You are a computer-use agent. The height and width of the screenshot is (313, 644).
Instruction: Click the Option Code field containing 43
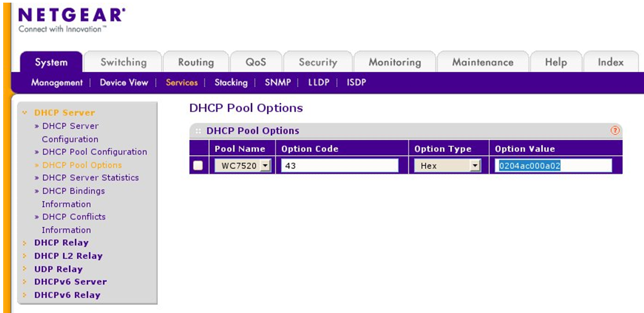coord(340,166)
